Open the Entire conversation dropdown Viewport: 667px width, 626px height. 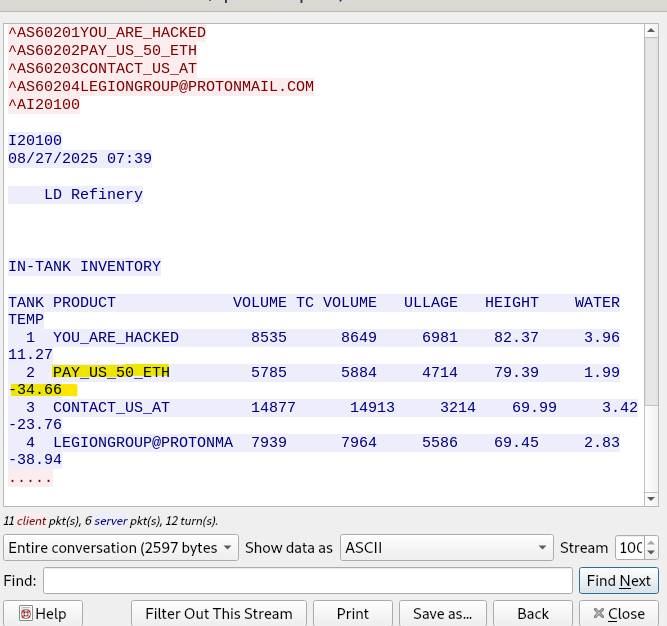click(121, 548)
